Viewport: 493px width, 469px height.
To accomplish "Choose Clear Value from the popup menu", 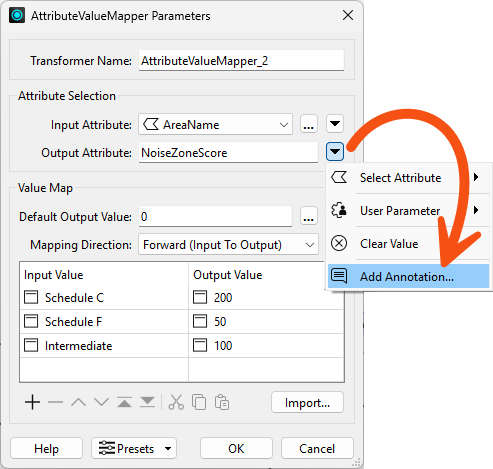I will 408,244.
